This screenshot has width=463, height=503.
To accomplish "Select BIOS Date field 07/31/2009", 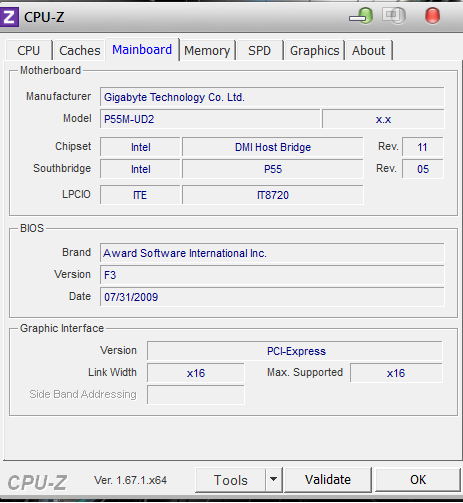I will click(x=272, y=297).
